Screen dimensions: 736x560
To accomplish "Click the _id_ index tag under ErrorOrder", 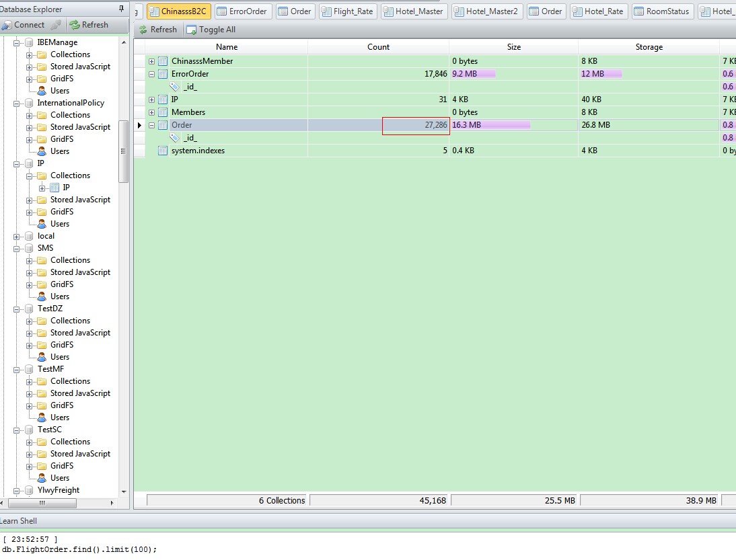I will click(175, 87).
